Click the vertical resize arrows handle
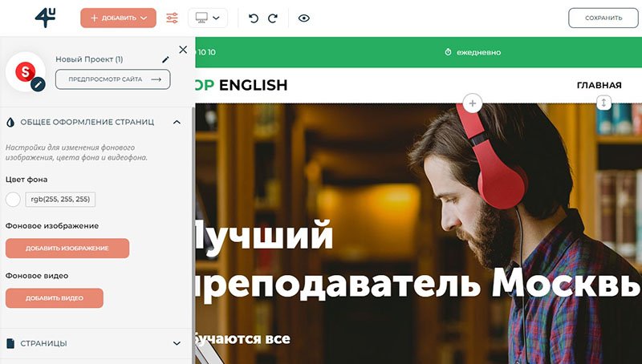Image resolution: width=642 pixels, height=364 pixels. pos(603,103)
